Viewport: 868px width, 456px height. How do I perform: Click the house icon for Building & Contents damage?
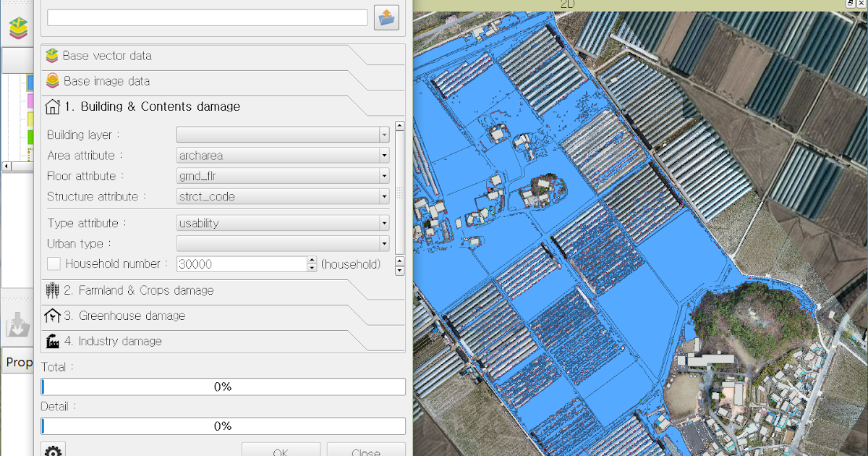click(x=52, y=106)
